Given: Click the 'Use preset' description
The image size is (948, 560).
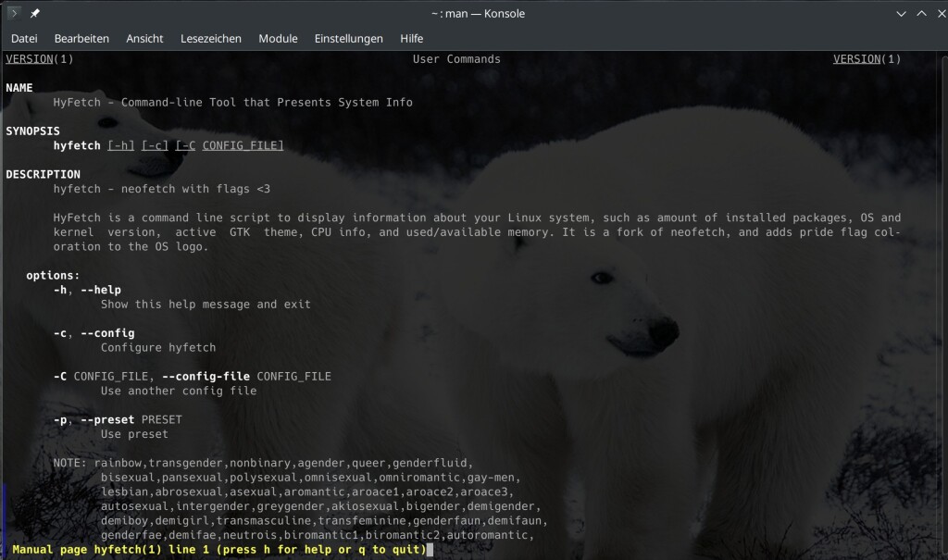Looking at the screenshot, I should 135,434.
